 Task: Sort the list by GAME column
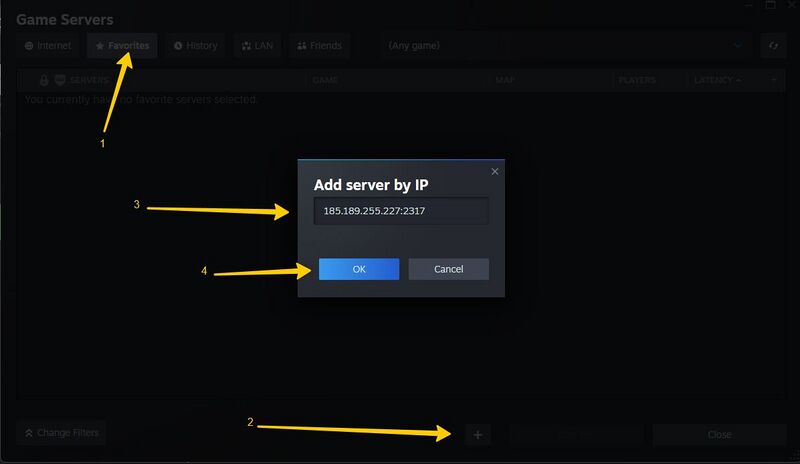click(x=325, y=80)
